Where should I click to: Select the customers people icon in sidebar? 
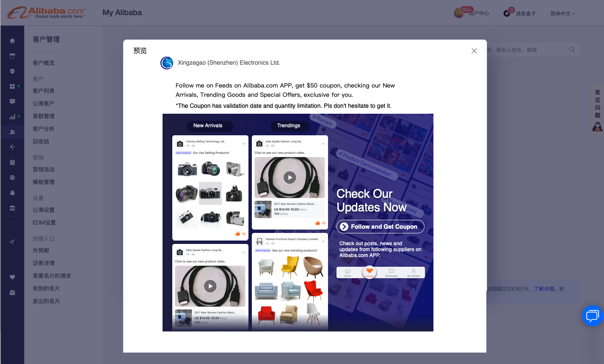tap(12, 132)
